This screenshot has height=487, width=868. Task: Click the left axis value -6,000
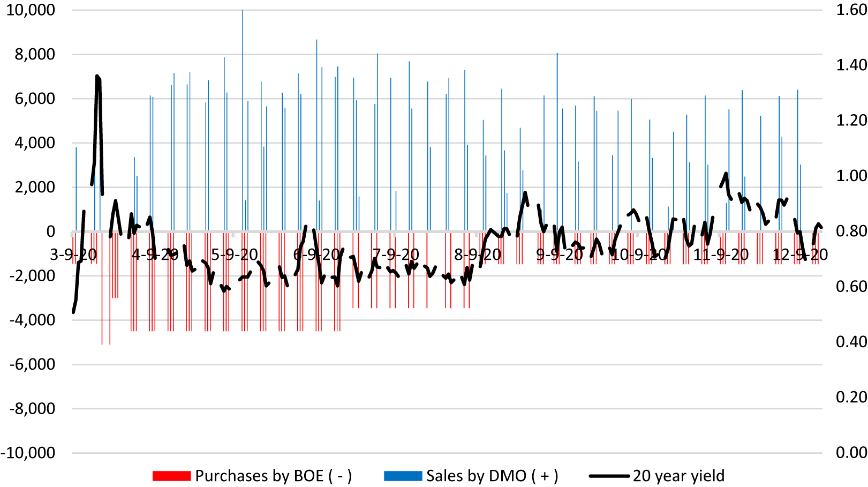(x=33, y=364)
